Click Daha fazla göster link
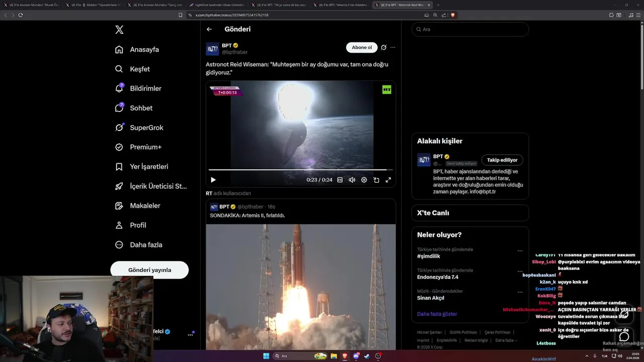 point(437,314)
